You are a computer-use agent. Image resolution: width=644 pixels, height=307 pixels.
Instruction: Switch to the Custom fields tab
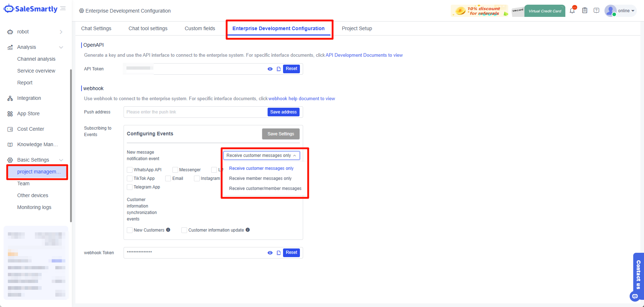[x=200, y=28]
